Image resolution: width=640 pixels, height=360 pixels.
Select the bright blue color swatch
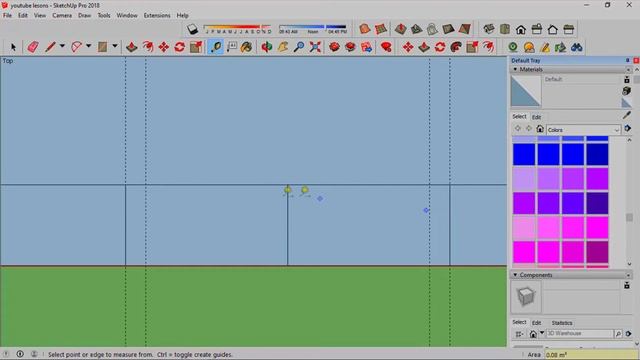[524, 155]
